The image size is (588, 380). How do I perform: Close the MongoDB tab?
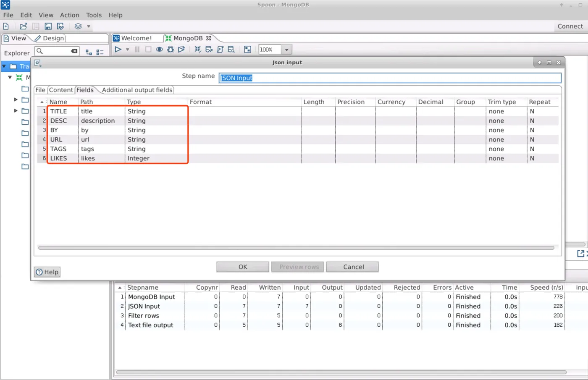pos(208,38)
